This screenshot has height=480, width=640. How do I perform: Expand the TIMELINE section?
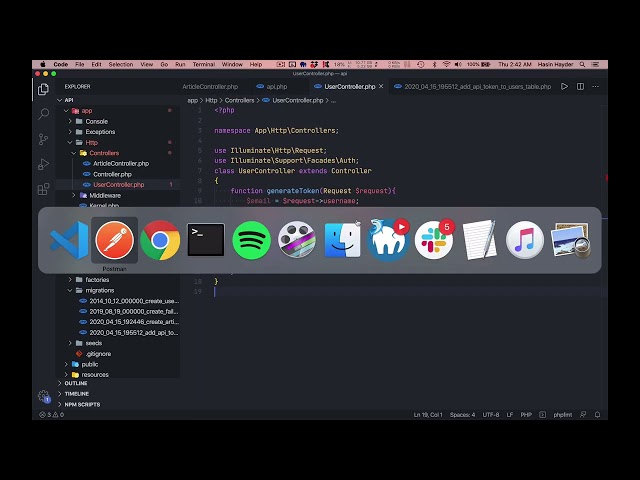coord(76,394)
